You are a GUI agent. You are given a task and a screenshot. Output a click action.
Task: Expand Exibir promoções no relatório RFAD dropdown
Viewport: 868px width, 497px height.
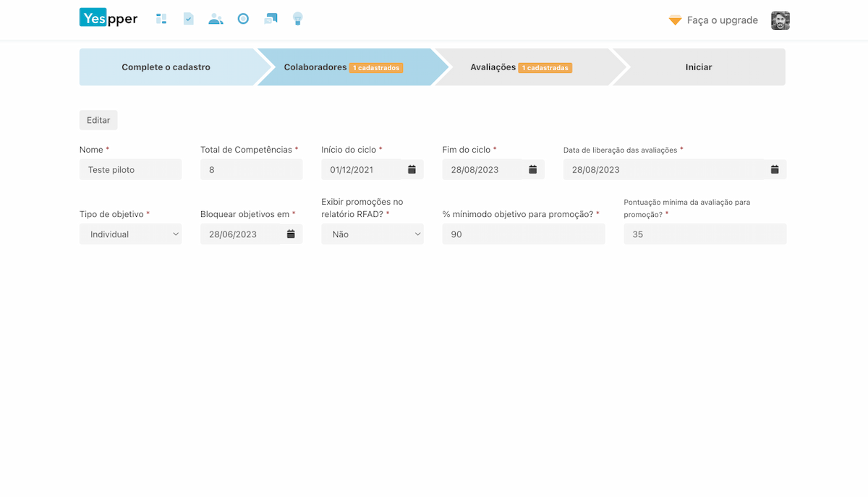pos(372,234)
